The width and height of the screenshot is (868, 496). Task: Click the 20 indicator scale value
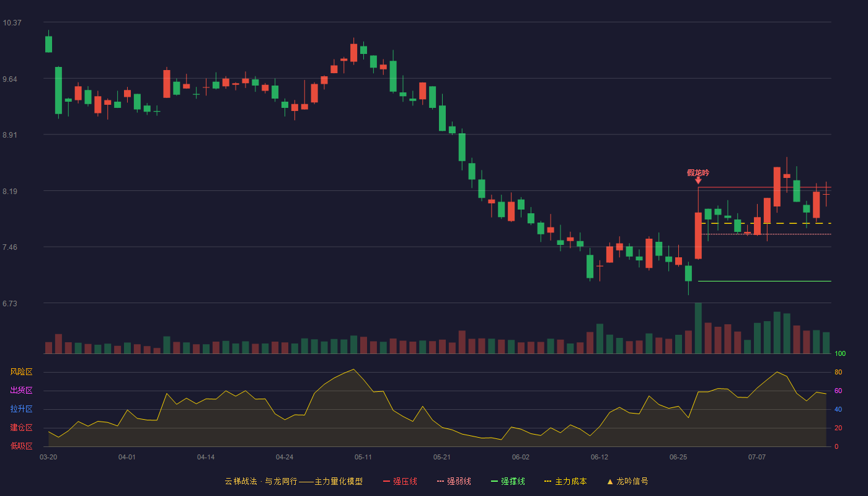[838, 428]
